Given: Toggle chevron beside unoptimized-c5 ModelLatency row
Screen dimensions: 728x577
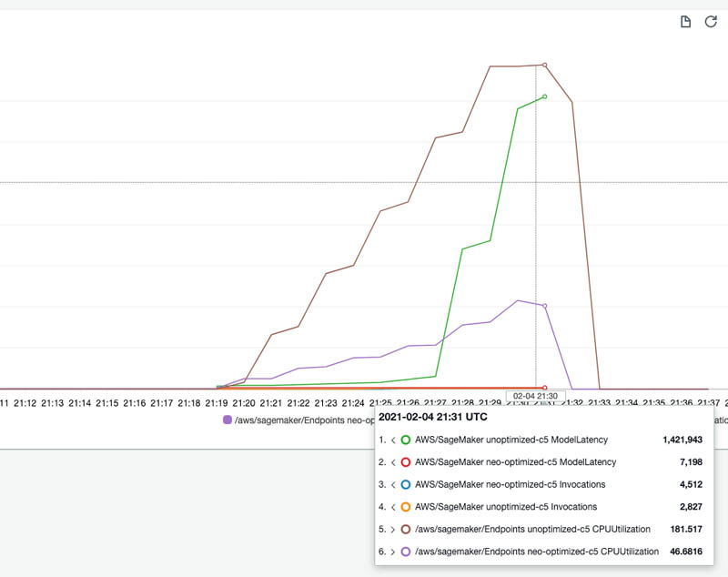Looking at the screenshot, I should coord(393,440).
